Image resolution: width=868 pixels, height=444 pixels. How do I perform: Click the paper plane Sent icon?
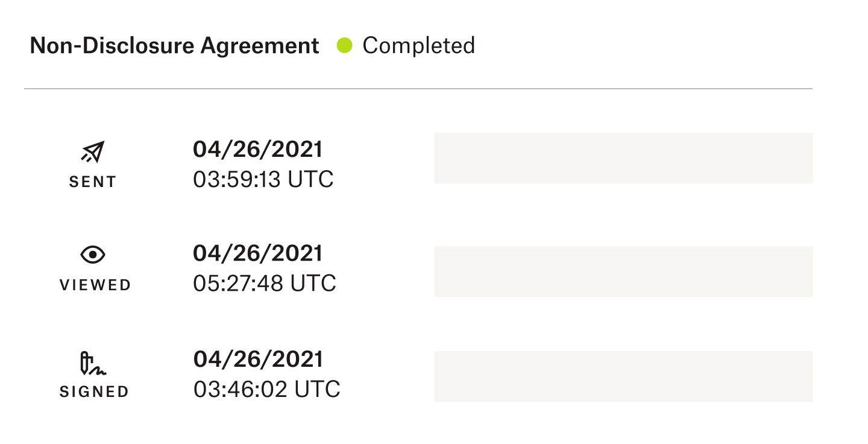point(93,152)
